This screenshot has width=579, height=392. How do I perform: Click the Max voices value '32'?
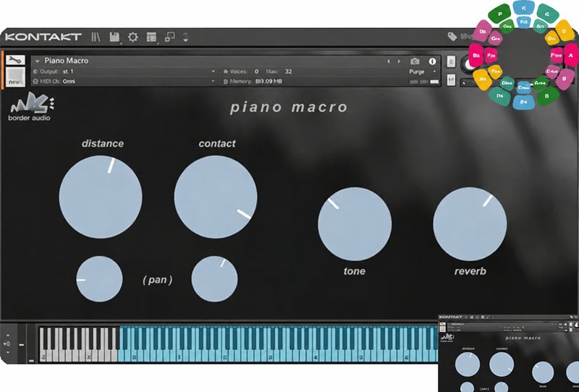(288, 71)
